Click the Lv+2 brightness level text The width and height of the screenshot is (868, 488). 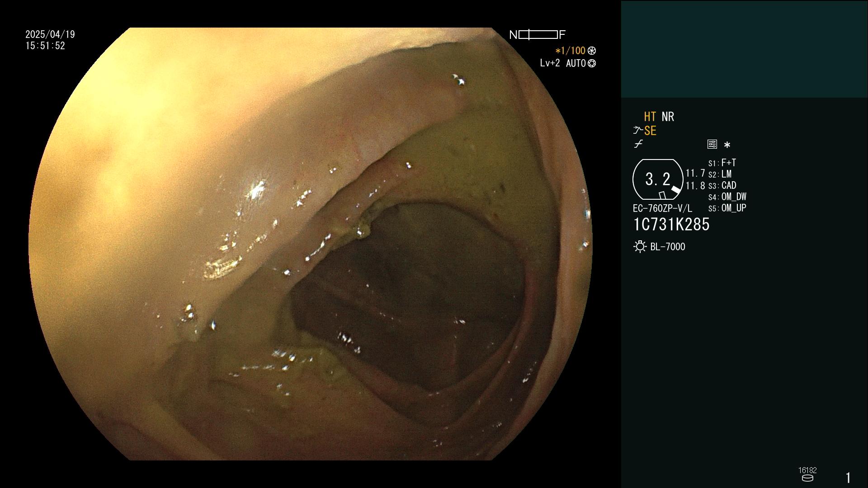point(550,63)
